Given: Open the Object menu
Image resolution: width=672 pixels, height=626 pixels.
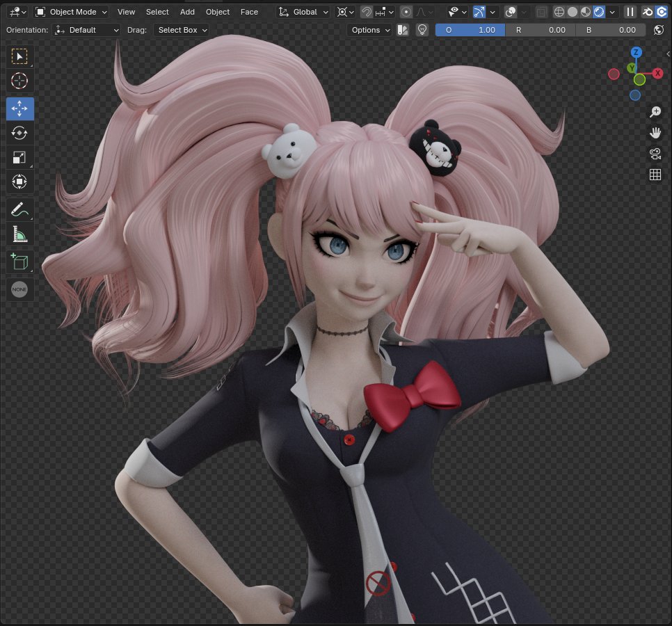Looking at the screenshot, I should (x=218, y=12).
